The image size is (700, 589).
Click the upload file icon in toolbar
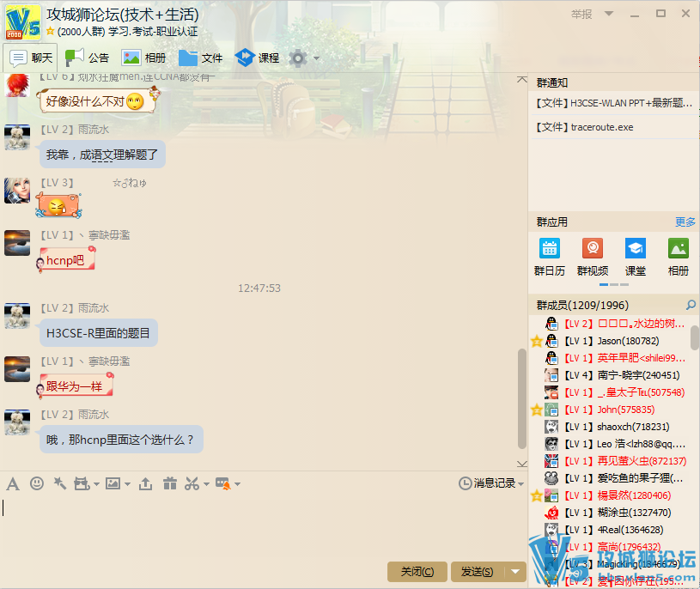[145, 484]
